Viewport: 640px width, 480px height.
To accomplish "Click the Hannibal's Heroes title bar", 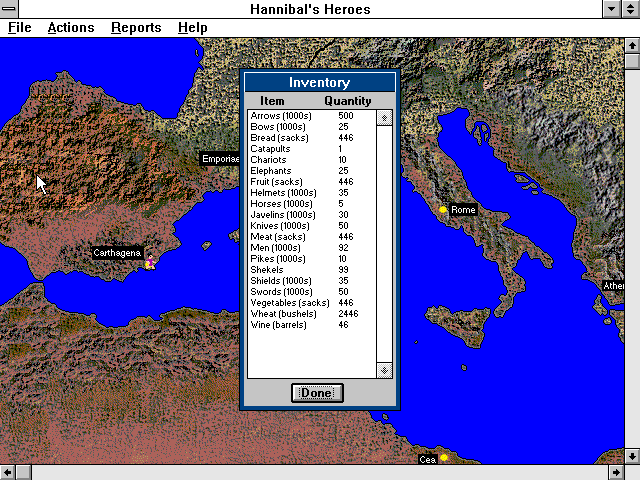I will pyautogui.click(x=310, y=9).
